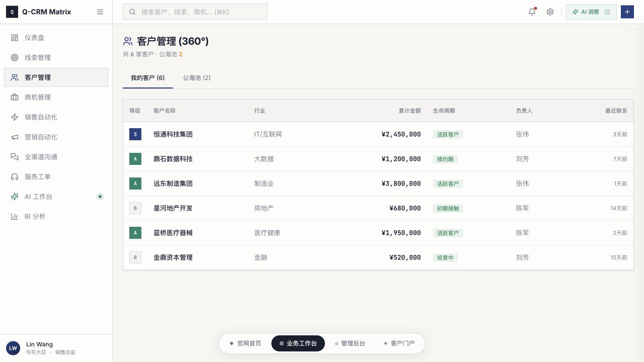Click the 商机管理 briefcase icon
The height and width of the screenshot is (362, 644).
15,98
